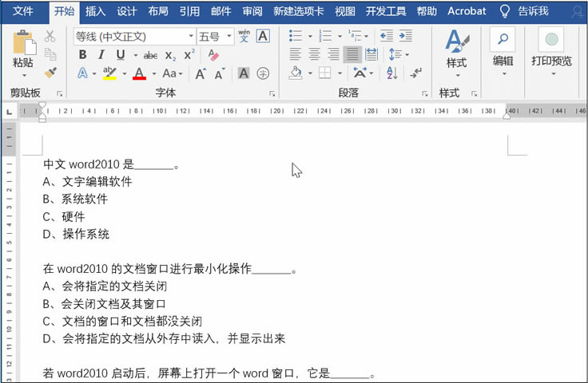Center align the paragraph text
Viewport: 588px width, 383px height.
[314, 54]
